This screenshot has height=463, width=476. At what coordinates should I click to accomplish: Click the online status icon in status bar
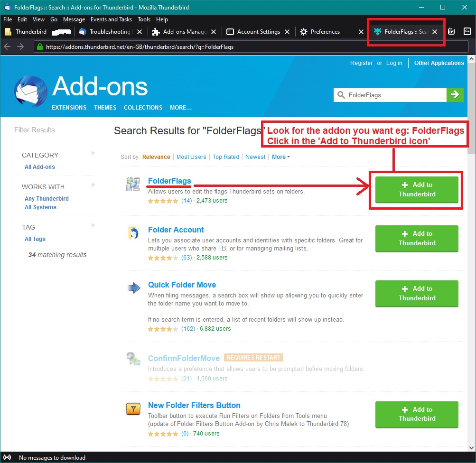[7, 457]
